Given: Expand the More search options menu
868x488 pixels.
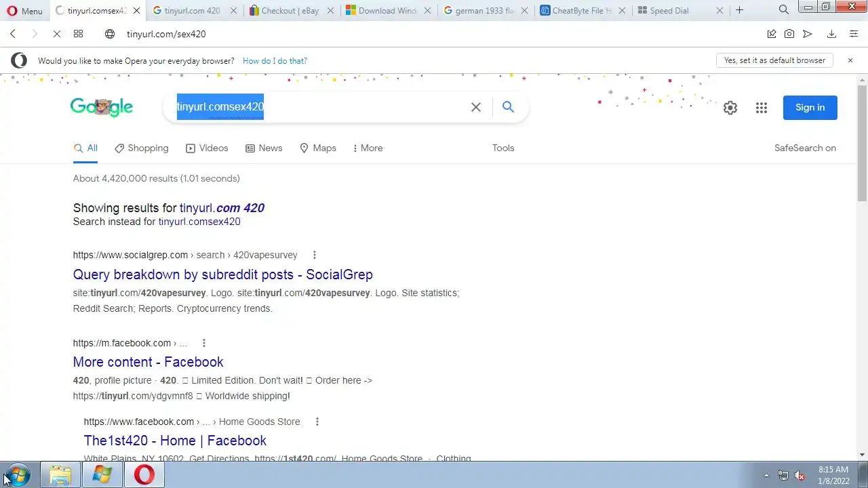Looking at the screenshot, I should (368, 148).
